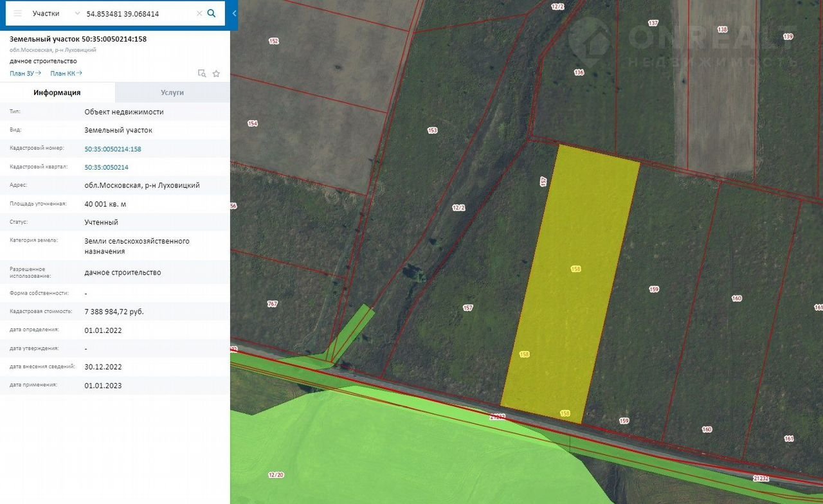The height and width of the screenshot is (504, 823).
Task: Click the magnifier search icon
Action: [212, 14]
